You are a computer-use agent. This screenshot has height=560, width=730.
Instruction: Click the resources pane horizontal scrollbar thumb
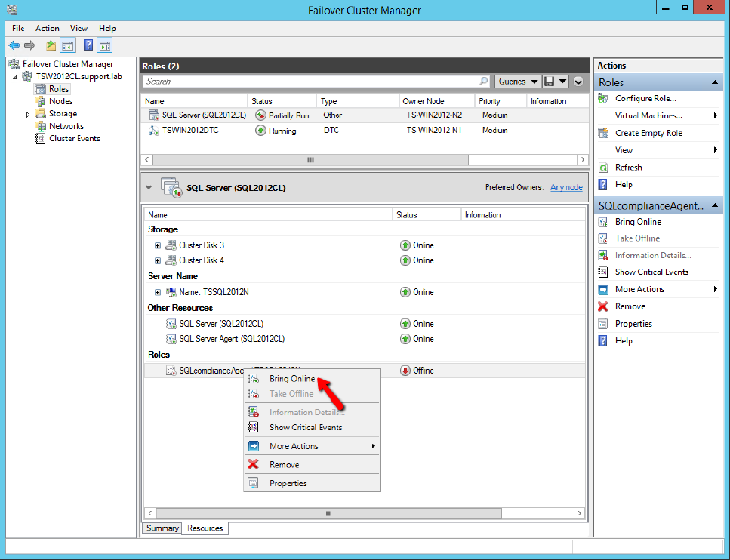pos(328,513)
